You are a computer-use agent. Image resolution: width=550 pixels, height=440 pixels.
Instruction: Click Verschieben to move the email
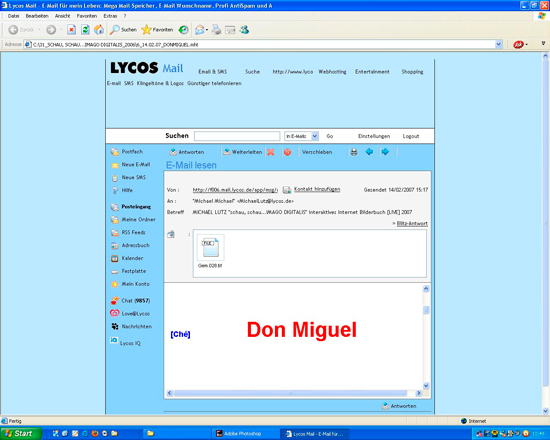(317, 152)
